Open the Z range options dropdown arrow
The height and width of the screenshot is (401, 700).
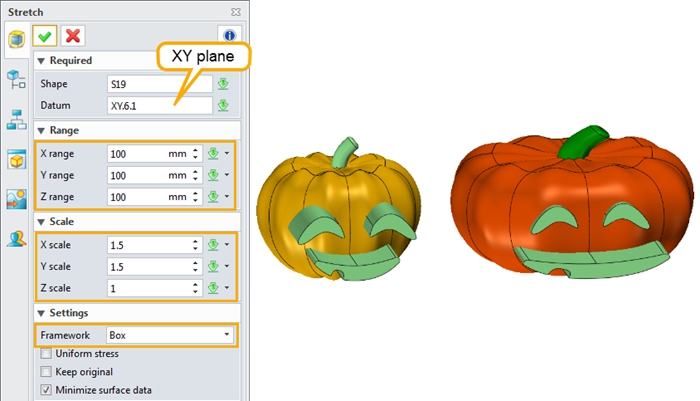[x=227, y=196]
